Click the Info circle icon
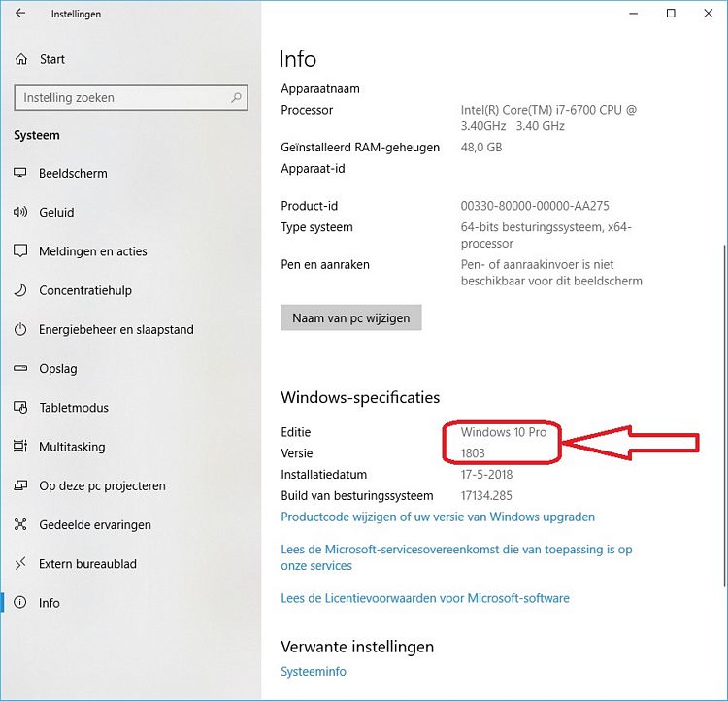The image size is (728, 701). (20, 603)
